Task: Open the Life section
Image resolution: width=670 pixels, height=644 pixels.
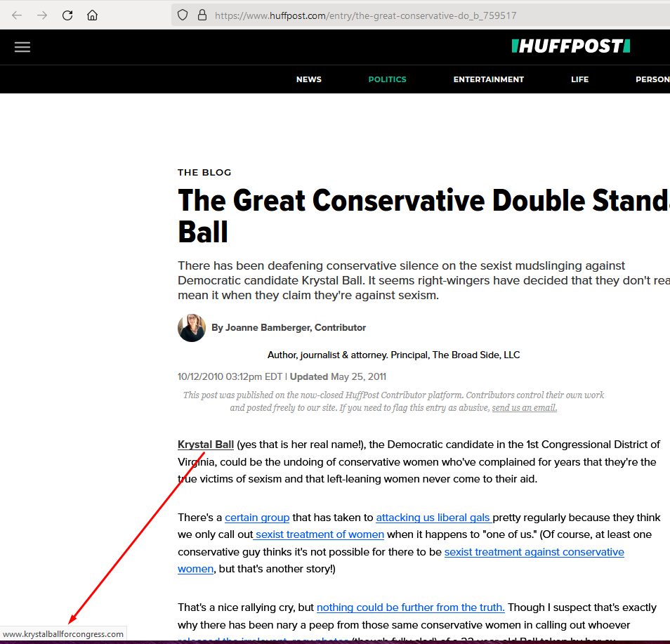Action: (x=580, y=79)
